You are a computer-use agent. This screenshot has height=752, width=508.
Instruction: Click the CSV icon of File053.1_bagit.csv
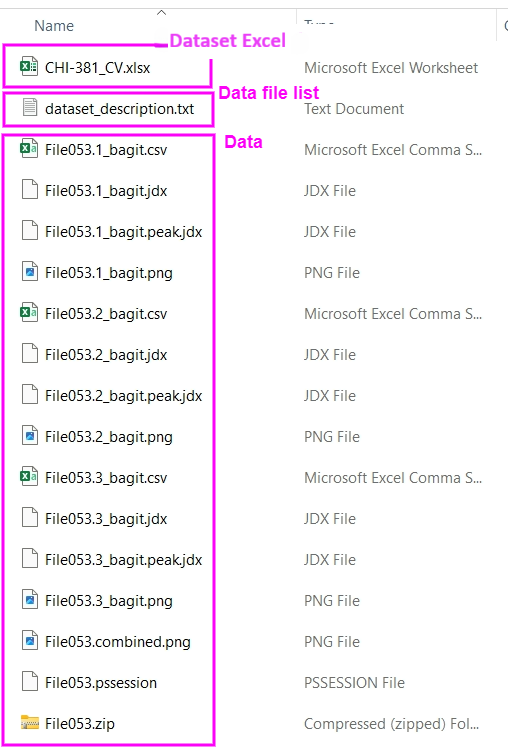coord(29,149)
